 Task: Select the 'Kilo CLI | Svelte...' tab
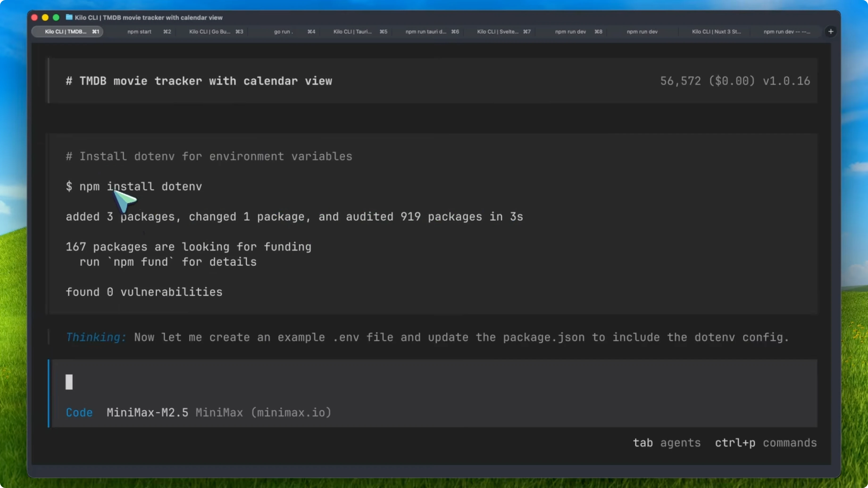(x=497, y=31)
